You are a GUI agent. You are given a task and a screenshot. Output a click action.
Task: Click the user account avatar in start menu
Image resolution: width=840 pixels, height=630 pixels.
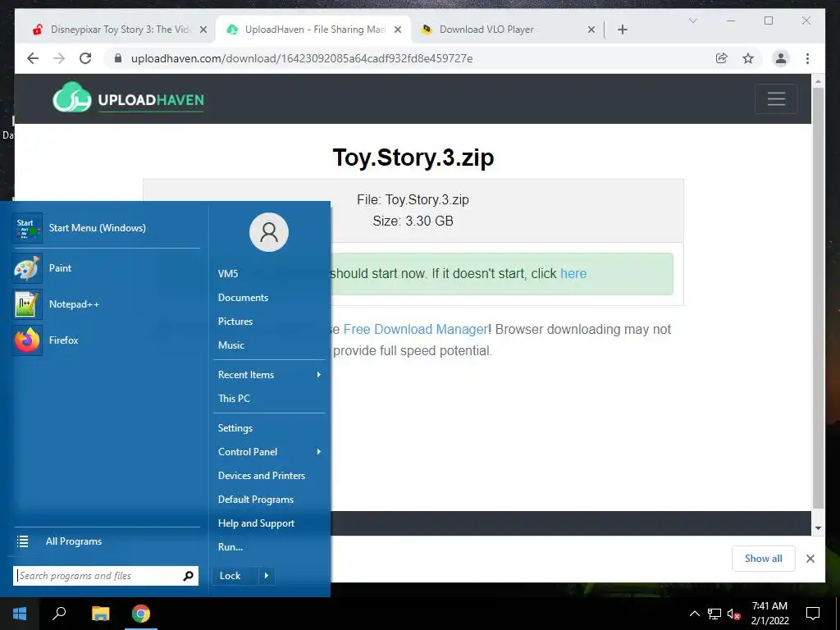(269, 232)
